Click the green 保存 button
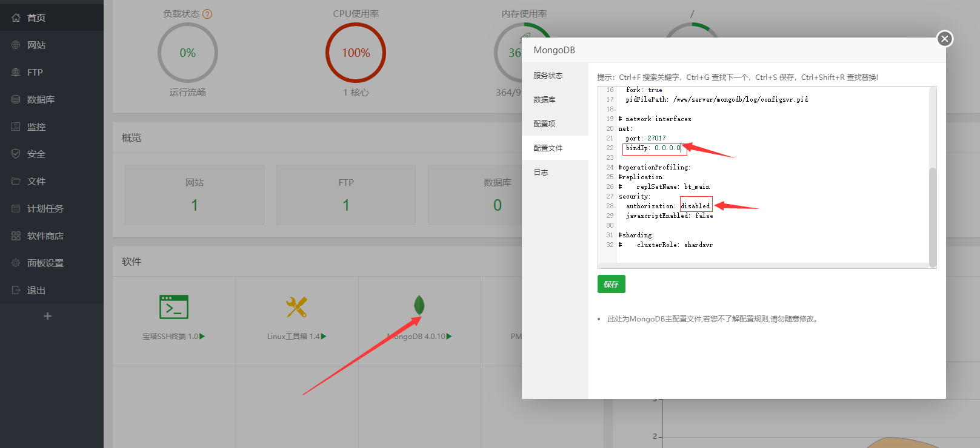 (x=611, y=284)
